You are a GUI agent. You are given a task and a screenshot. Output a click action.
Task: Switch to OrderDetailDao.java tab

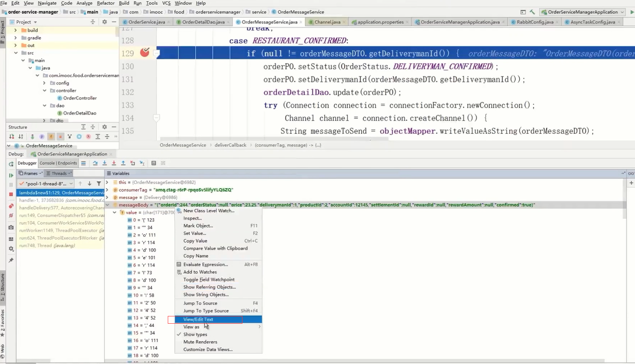(203, 22)
